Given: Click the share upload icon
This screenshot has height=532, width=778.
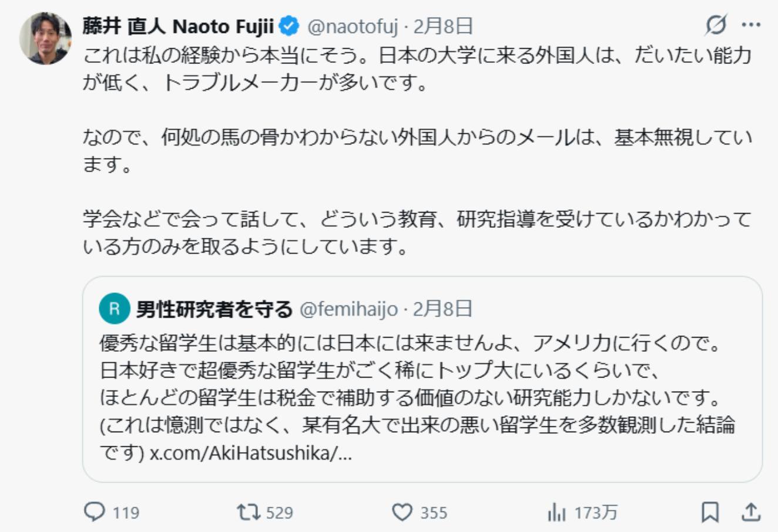Looking at the screenshot, I should (751, 512).
